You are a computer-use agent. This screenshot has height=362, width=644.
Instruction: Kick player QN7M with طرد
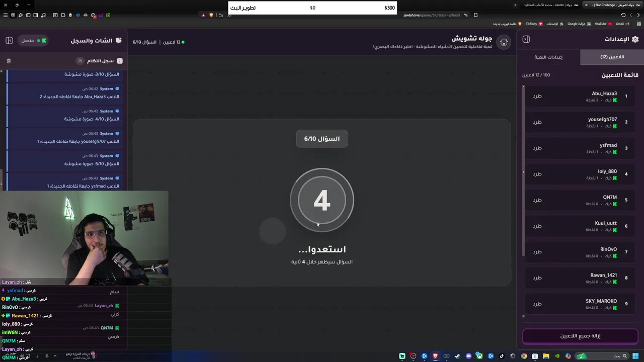[x=537, y=200]
